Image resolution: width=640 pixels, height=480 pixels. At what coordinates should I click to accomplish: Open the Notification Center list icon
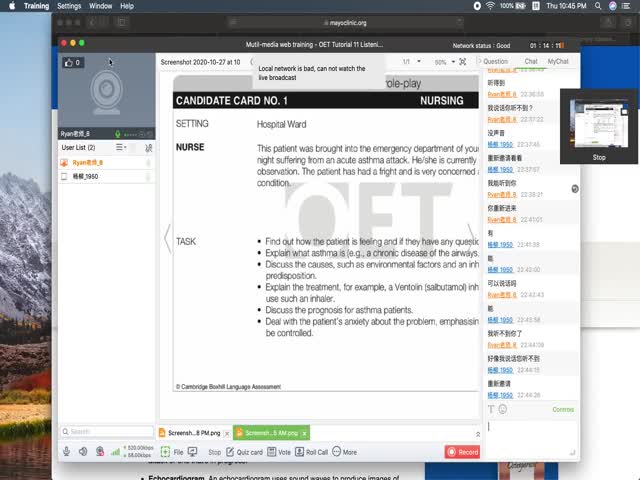click(x=626, y=6)
